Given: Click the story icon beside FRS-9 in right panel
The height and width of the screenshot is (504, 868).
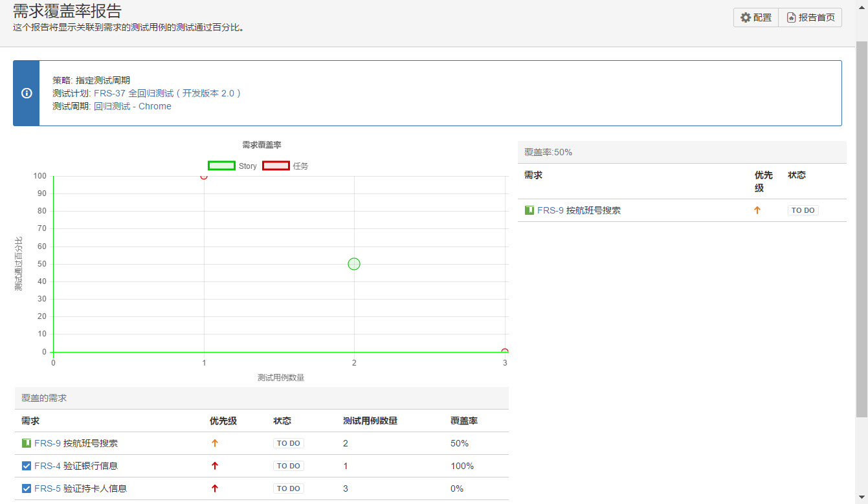Looking at the screenshot, I should tap(529, 210).
